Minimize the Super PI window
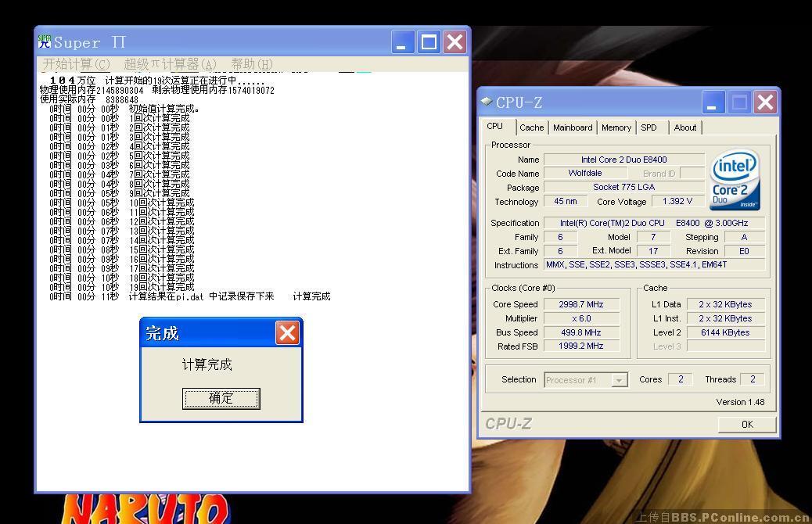812x524 pixels. pyautogui.click(x=403, y=42)
